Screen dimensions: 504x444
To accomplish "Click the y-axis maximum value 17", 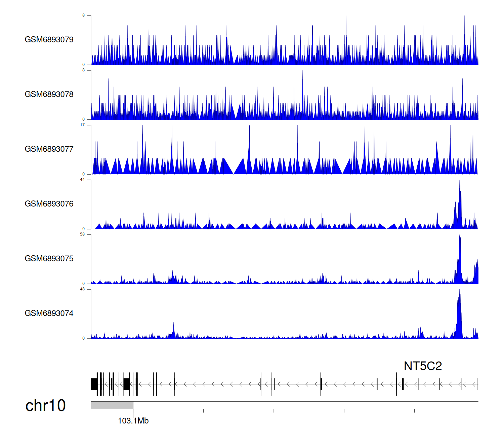I will (x=82, y=125).
